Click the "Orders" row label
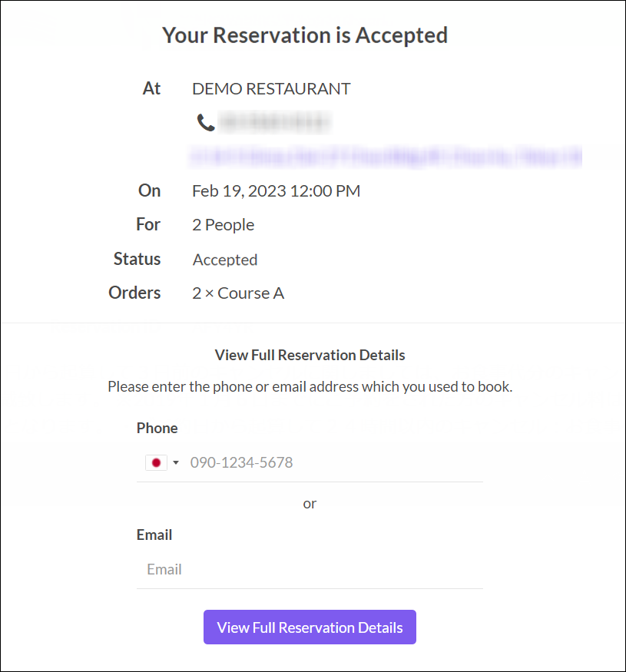Image resolution: width=626 pixels, height=672 pixels. tap(134, 293)
